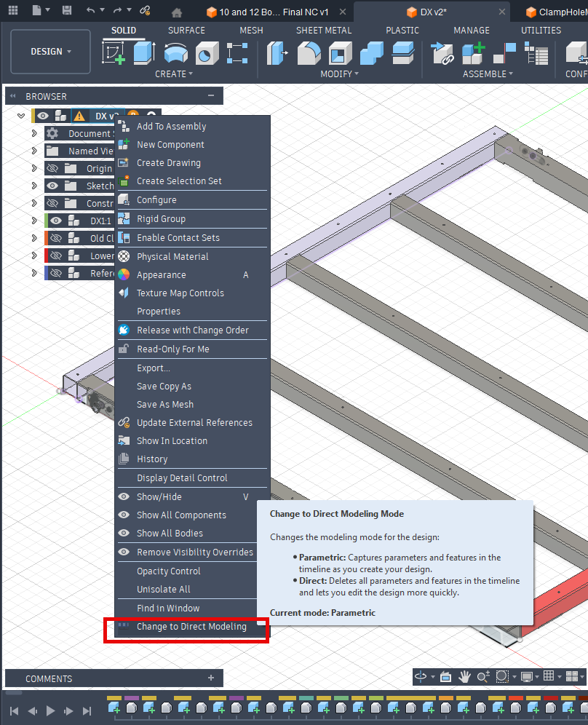This screenshot has width=588, height=725.
Task: Show the hidden Construction folder
Action: click(52, 203)
